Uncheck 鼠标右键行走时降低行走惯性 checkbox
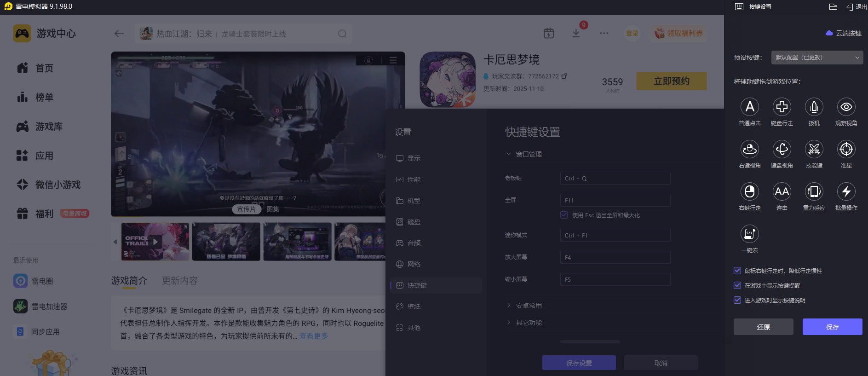 point(737,271)
